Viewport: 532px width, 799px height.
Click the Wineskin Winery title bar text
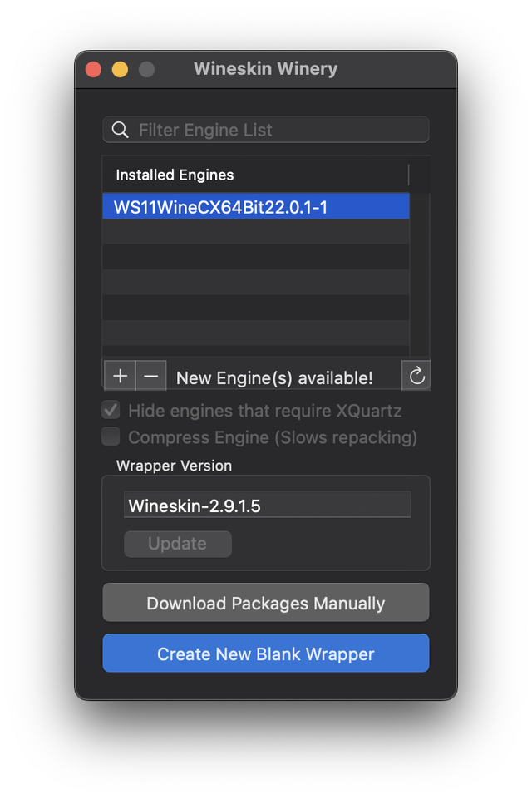tap(266, 69)
